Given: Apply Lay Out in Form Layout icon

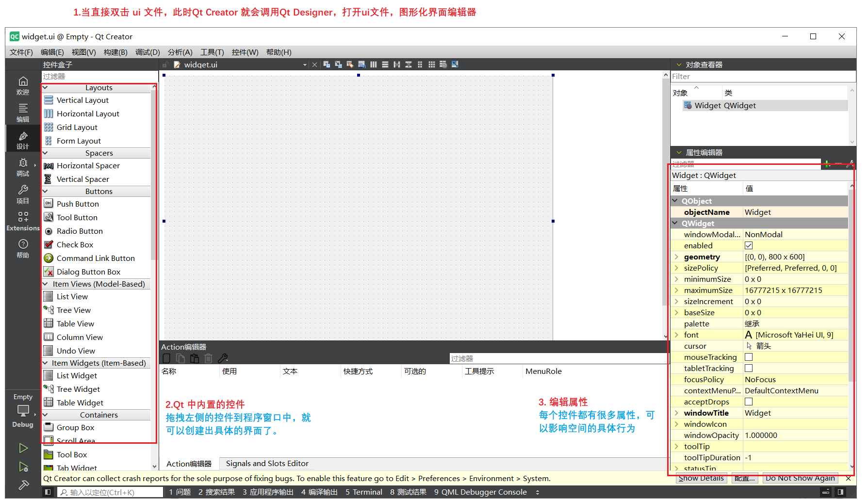Looking at the screenshot, I should click(x=420, y=65).
